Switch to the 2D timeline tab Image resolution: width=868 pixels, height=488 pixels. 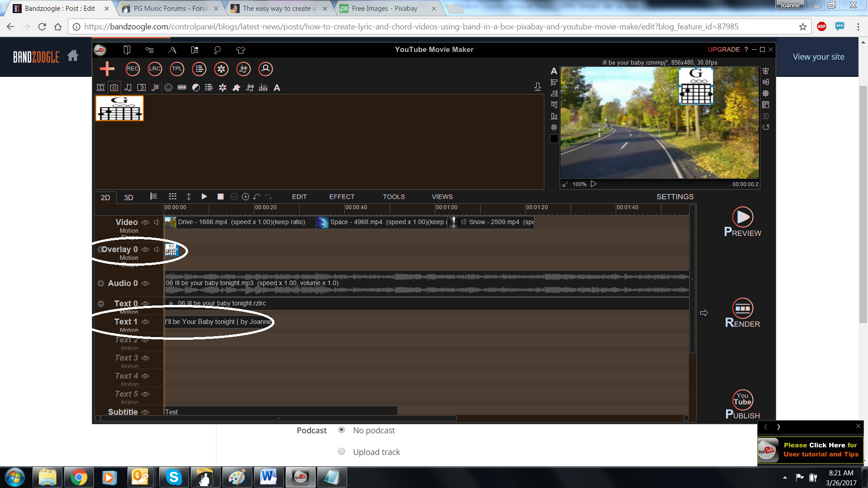point(105,197)
